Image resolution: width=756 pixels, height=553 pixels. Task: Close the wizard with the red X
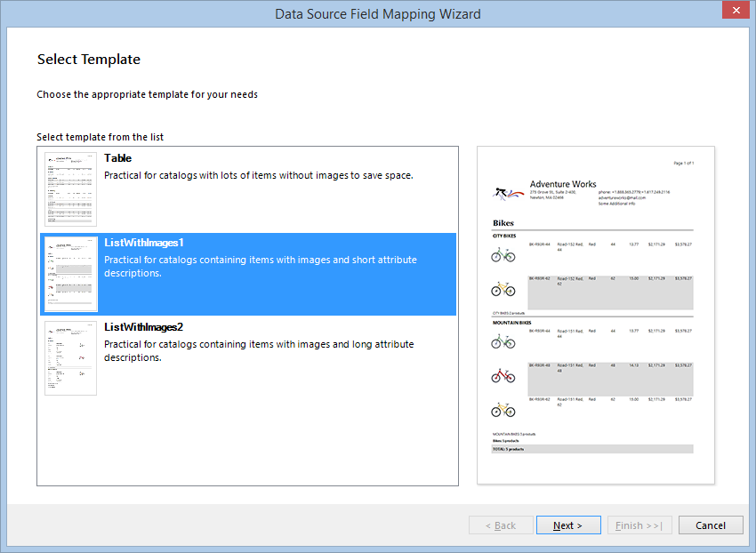737,10
